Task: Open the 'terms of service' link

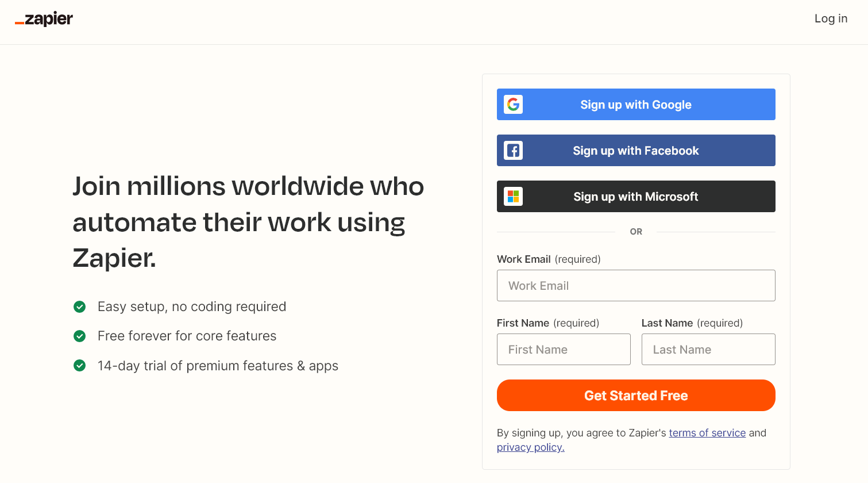Action: coord(707,432)
